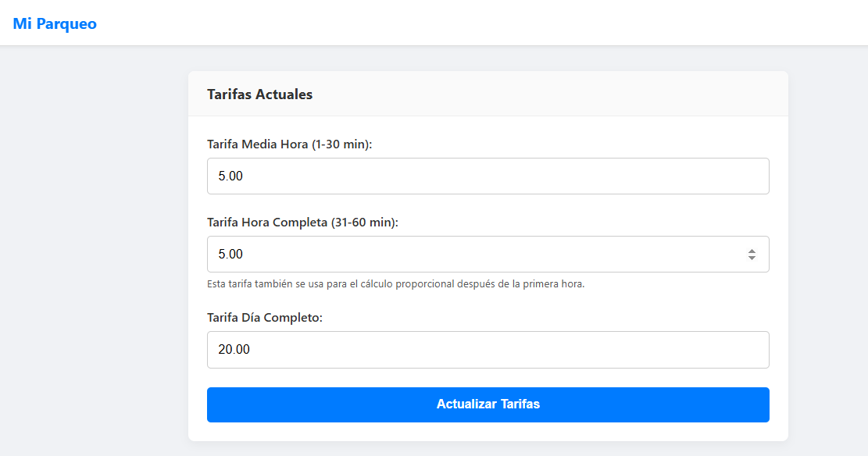
Task: Click the Tarifa Día Completo label
Action: (263, 318)
